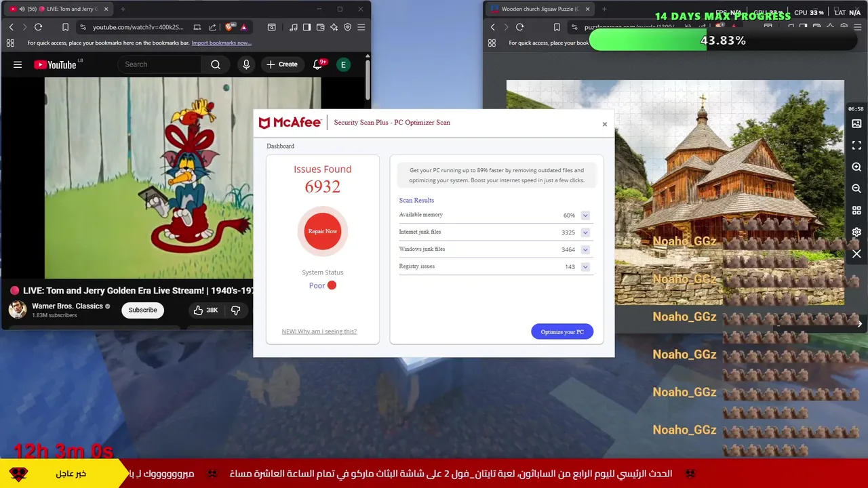The width and height of the screenshot is (868, 488).
Task: Close the Tom and Jerry browser tab
Action: (106, 9)
